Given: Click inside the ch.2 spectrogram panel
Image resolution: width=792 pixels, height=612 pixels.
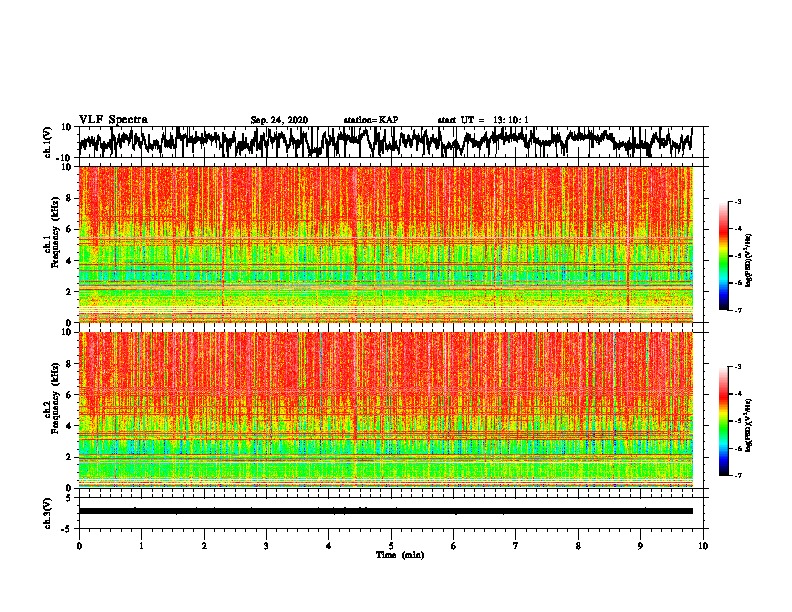Looking at the screenshot, I should click(x=385, y=410).
